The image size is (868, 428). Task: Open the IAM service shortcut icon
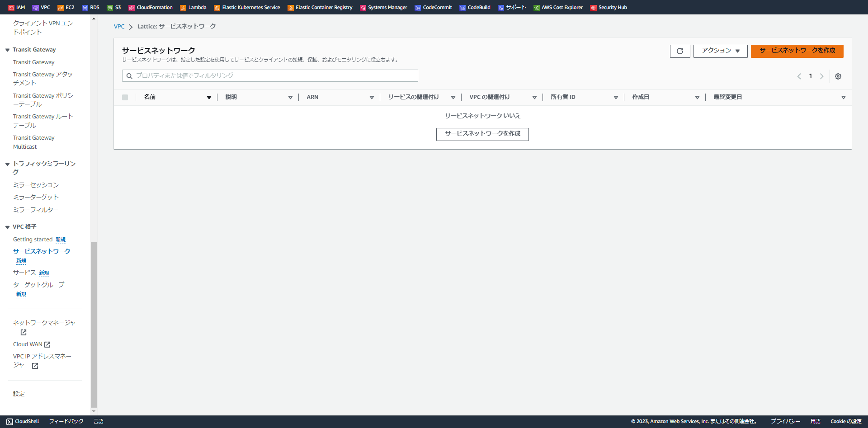(x=11, y=8)
